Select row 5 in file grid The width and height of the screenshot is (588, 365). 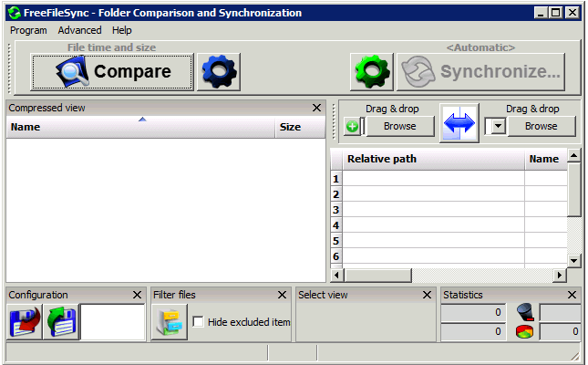pyautogui.click(x=336, y=241)
